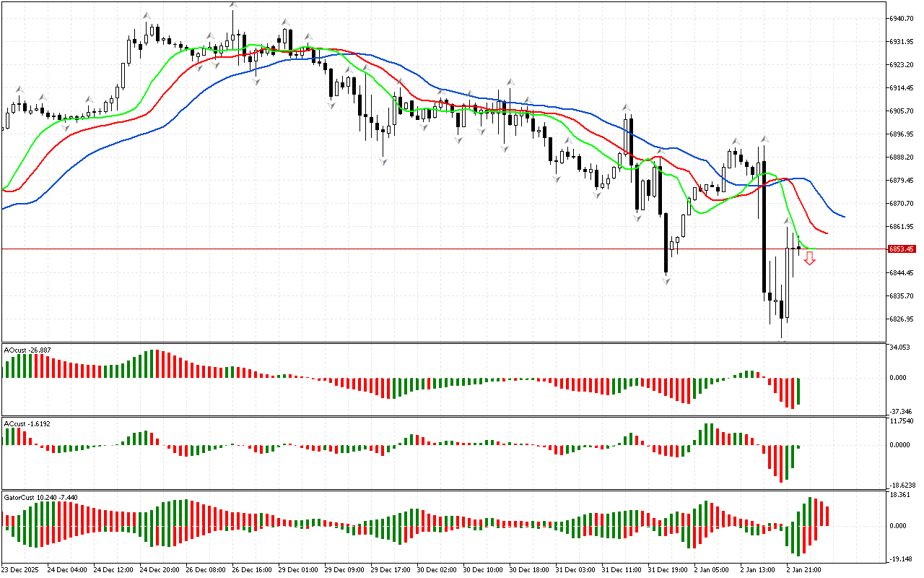Select the ACcust indicator label
Screen dimensions: 924x578
(x=26, y=423)
